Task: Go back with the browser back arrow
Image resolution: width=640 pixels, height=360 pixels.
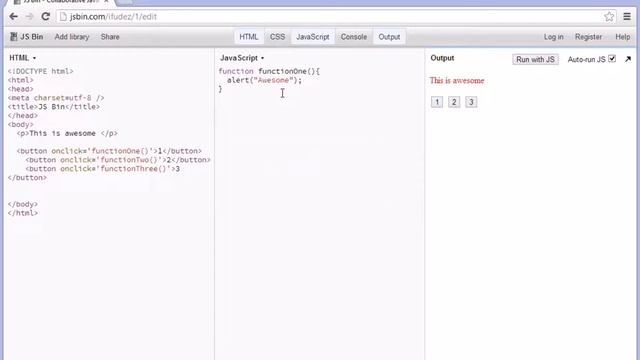Action: 13,17
